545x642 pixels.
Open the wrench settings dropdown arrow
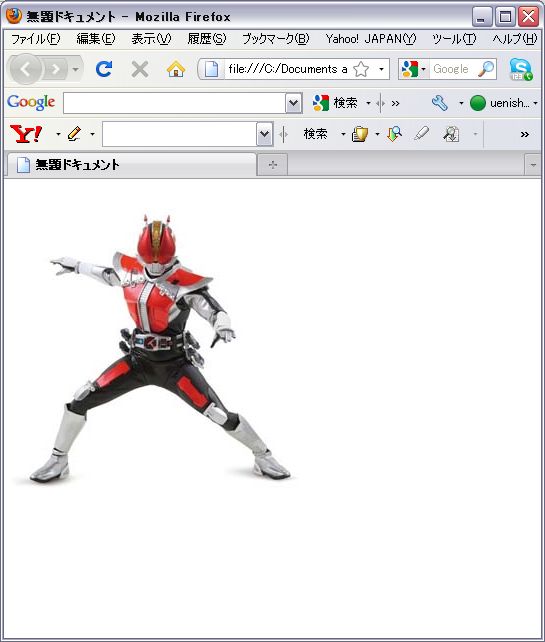click(x=461, y=103)
